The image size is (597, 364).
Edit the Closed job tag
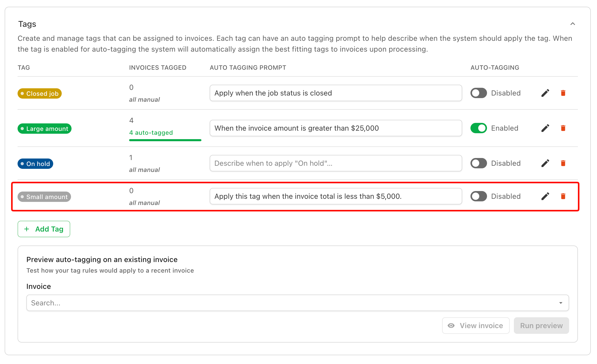[x=545, y=93]
